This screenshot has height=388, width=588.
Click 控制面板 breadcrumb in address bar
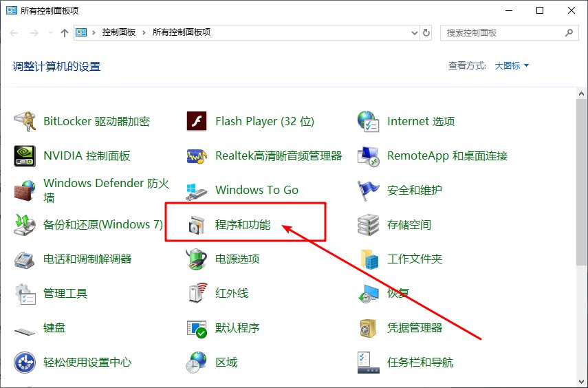[118, 32]
